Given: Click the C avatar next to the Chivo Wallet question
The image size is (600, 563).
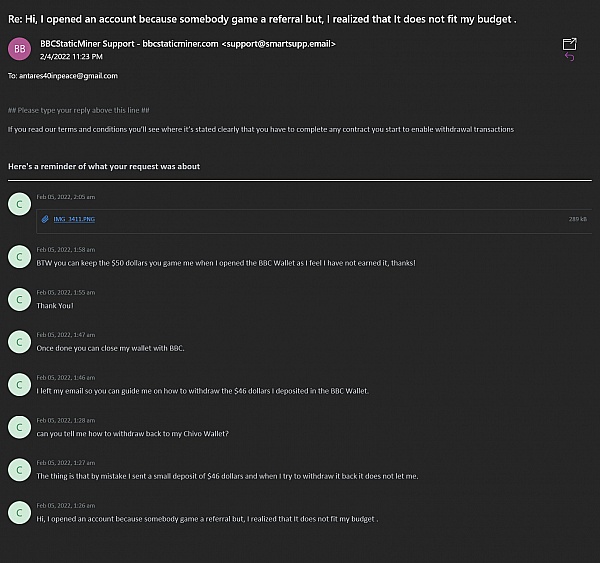Looking at the screenshot, I should (x=20, y=427).
